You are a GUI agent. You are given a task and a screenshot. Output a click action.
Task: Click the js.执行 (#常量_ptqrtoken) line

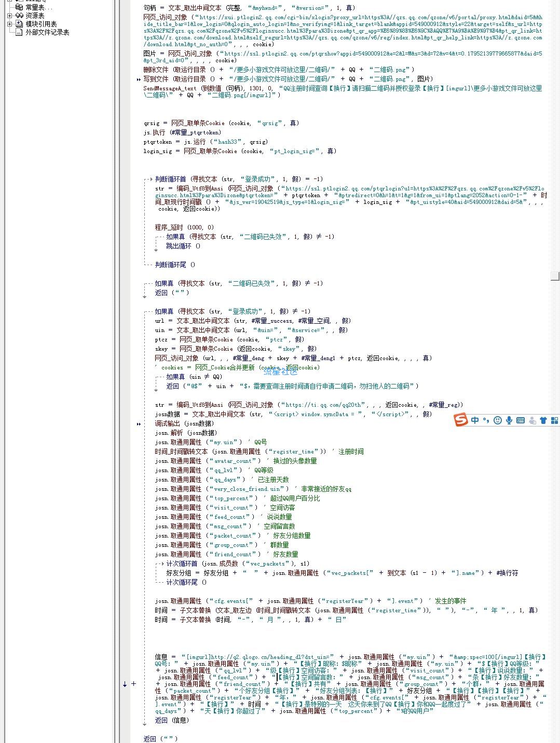pos(182,132)
